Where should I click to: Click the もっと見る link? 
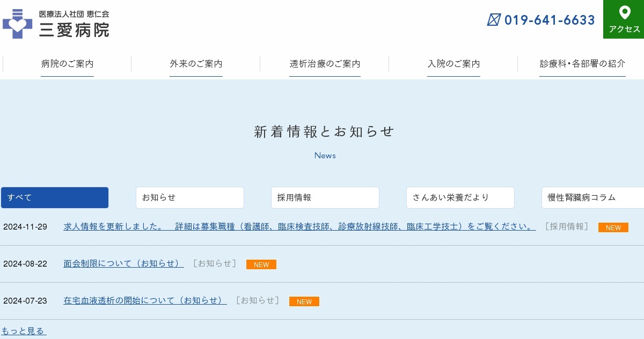tap(24, 331)
